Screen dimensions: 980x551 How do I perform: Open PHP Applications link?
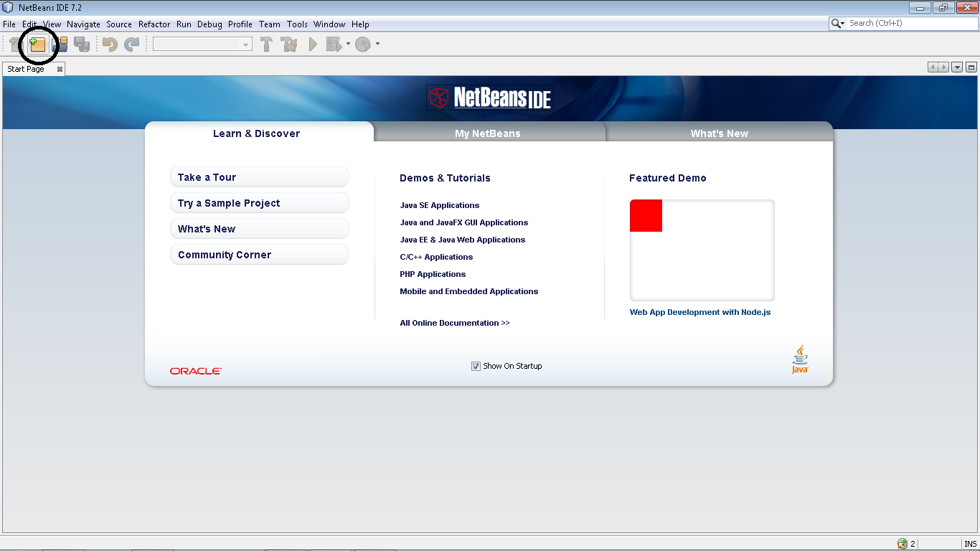[x=433, y=274]
